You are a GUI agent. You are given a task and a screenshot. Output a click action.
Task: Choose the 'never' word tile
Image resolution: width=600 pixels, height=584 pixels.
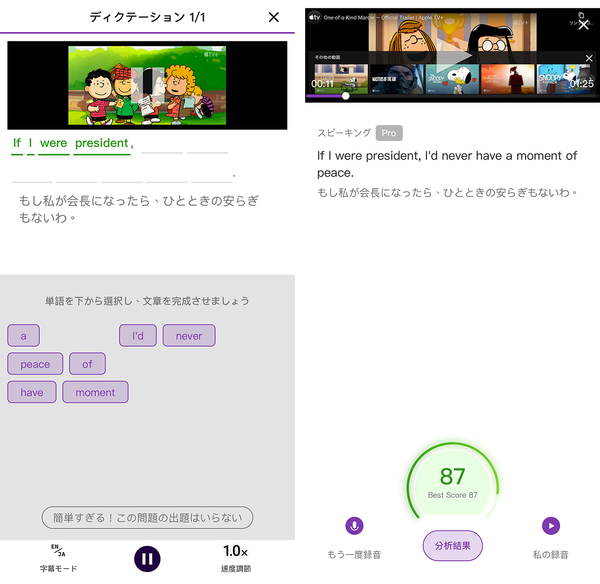pos(189,336)
